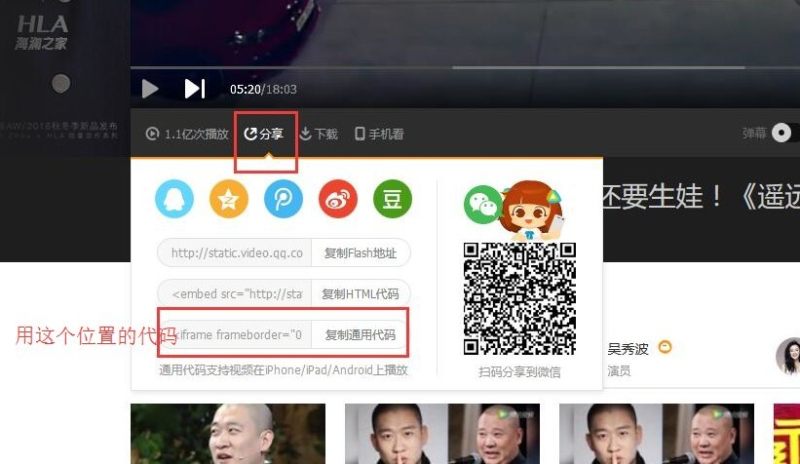Click the video progress bar
Image resolution: width=800 pixels, height=464 pixels.
[x=465, y=67]
